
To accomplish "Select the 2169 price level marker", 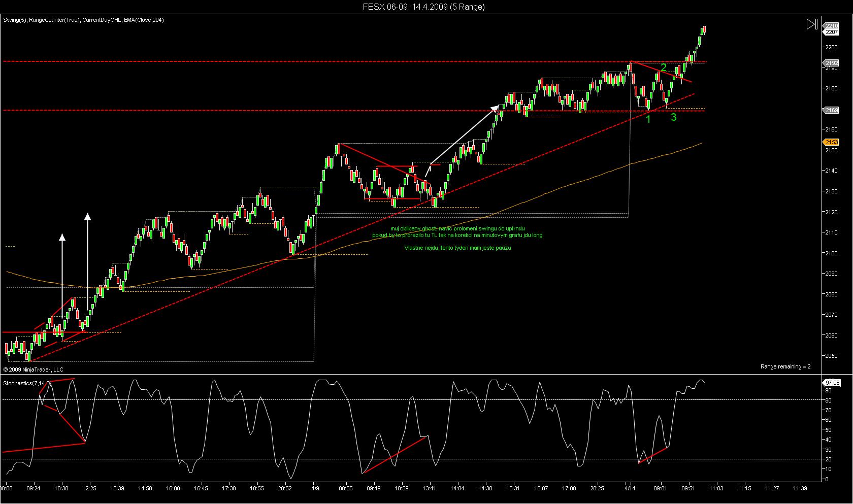I will [831, 110].
